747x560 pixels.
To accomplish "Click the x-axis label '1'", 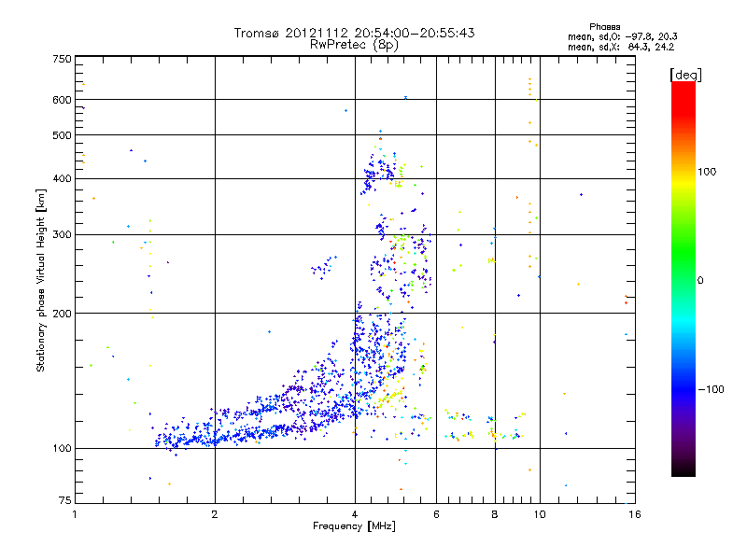I will click(x=75, y=514).
